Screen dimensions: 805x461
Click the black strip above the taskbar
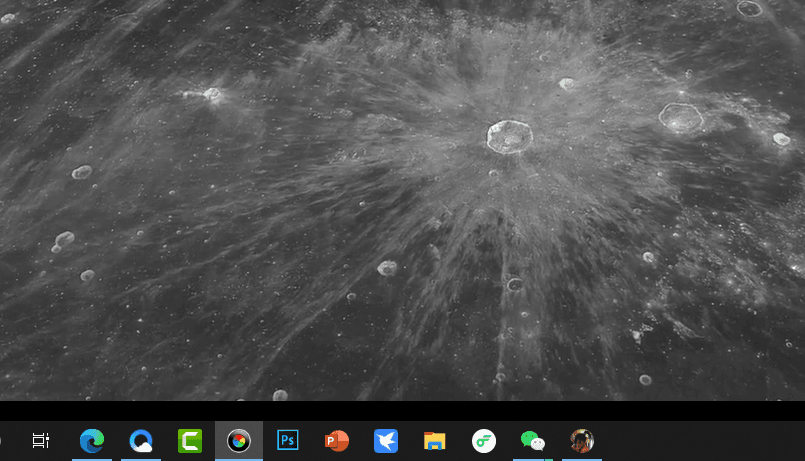402,411
